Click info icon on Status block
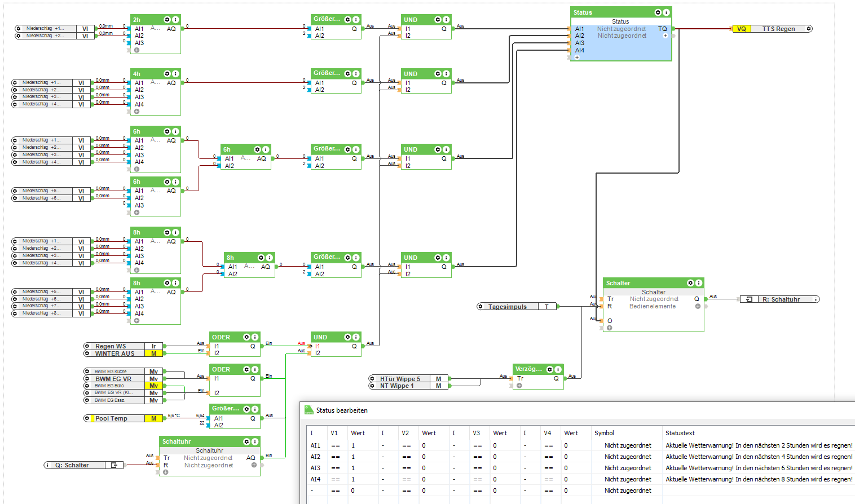 [x=666, y=12]
